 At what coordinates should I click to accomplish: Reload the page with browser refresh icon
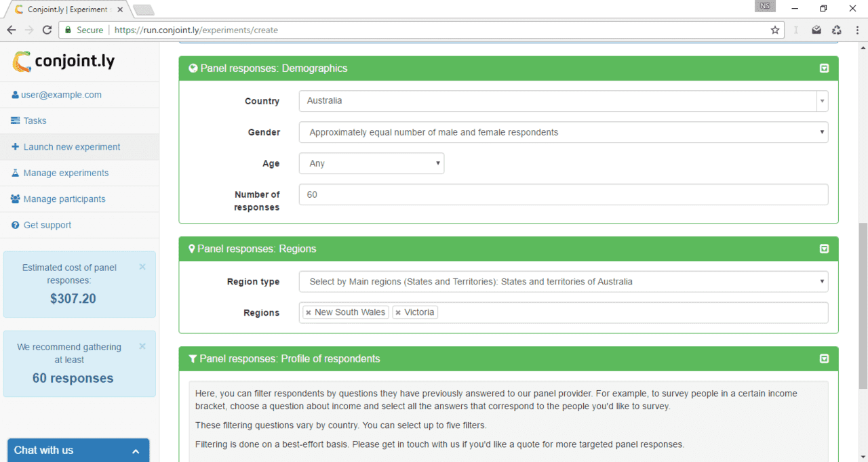(47, 30)
